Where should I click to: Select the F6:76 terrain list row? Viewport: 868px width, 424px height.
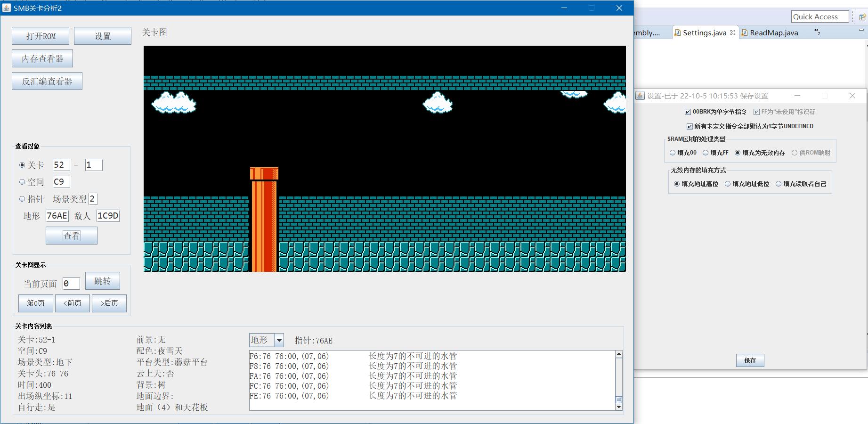(x=432, y=356)
